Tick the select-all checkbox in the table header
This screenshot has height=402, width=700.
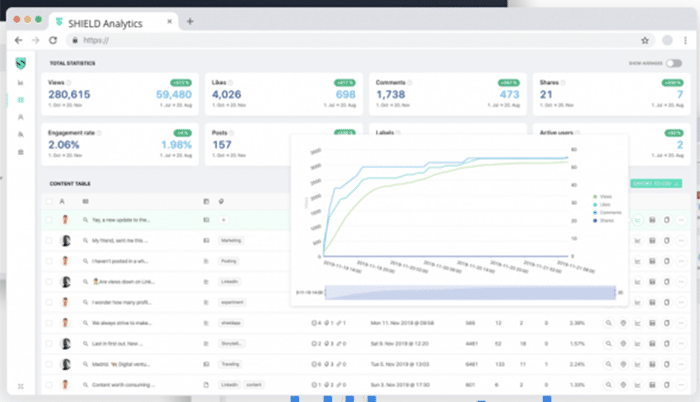49,201
